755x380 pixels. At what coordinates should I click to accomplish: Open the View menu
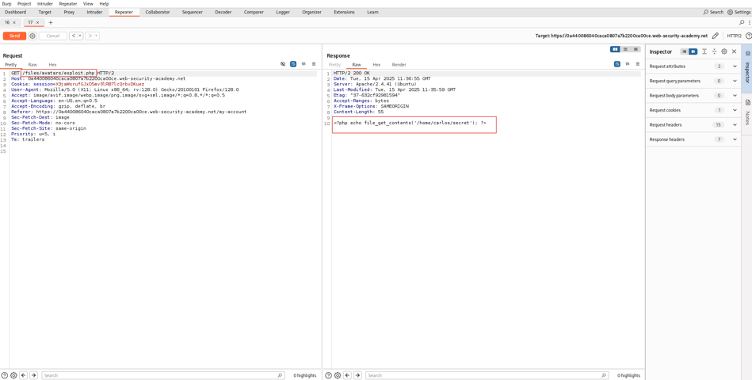88,4
